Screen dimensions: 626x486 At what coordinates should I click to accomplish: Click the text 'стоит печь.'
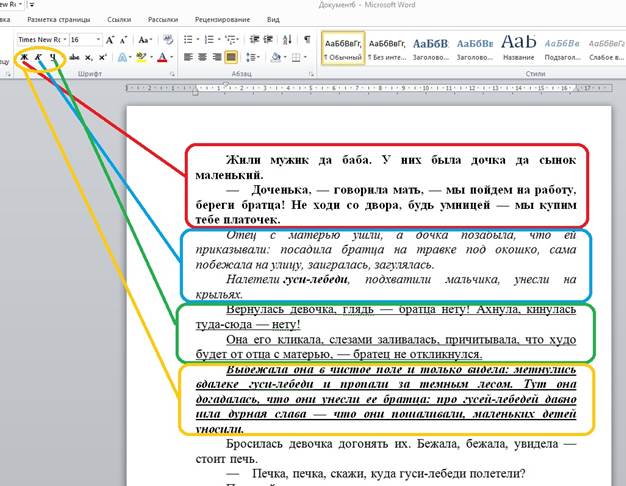227,459
